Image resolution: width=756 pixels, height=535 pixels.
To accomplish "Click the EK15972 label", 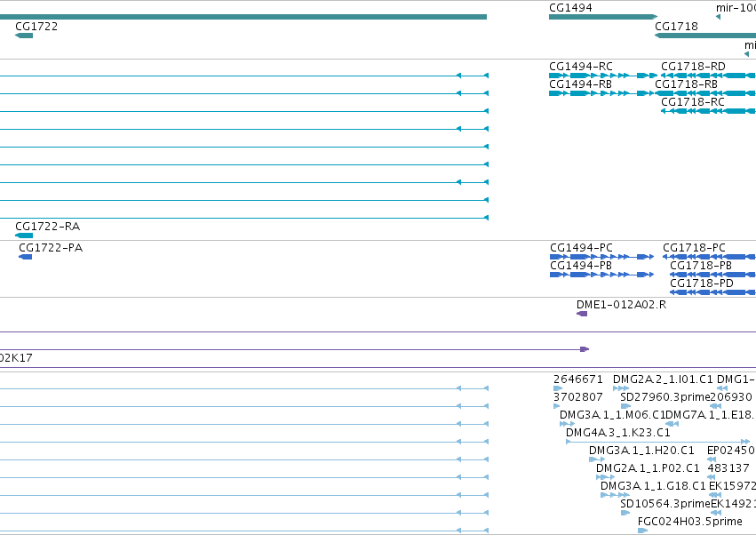I will tap(732, 486).
